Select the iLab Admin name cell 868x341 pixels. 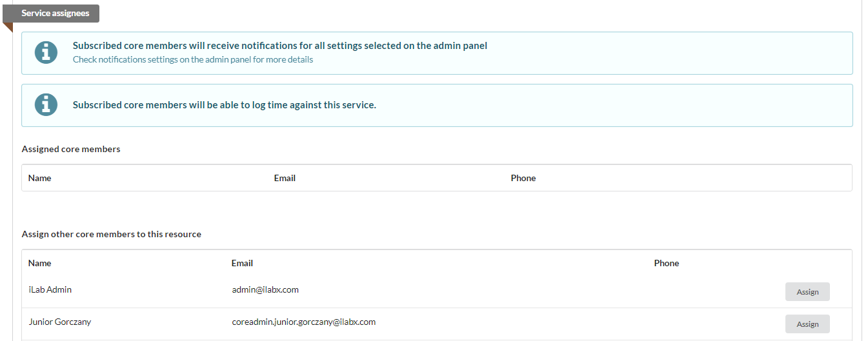(x=50, y=290)
